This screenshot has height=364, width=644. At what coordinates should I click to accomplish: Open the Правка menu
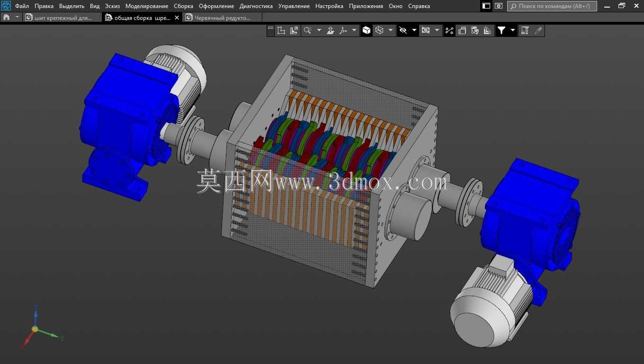coord(44,6)
